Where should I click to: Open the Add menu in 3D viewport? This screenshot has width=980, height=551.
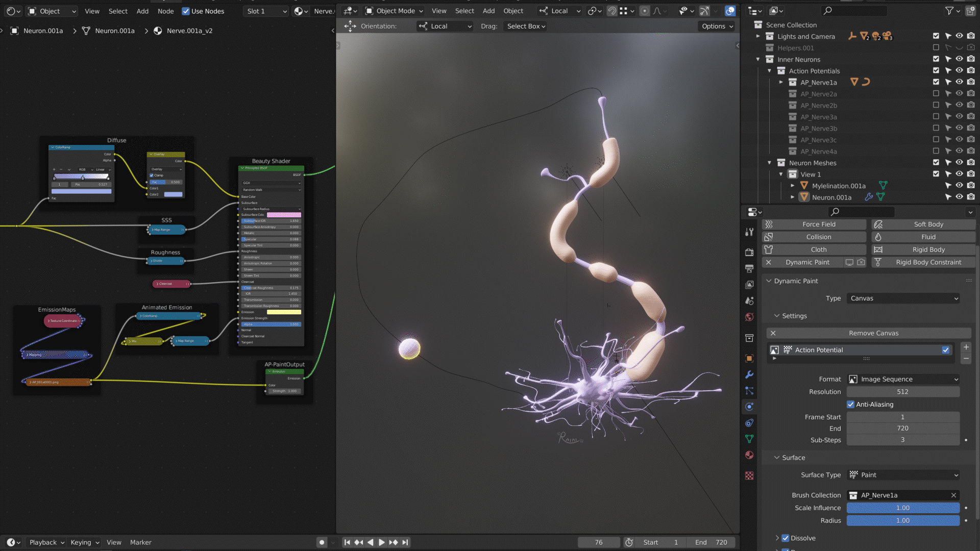coord(488,11)
